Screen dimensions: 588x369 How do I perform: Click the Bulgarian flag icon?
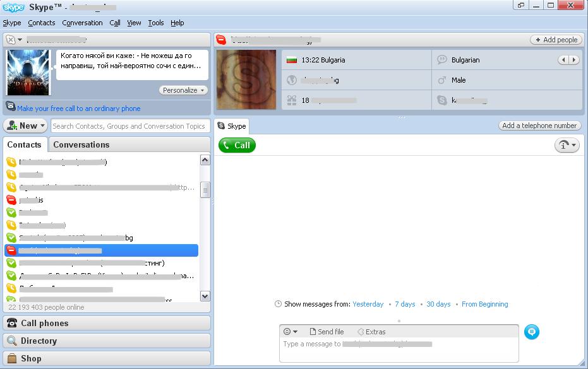pyautogui.click(x=292, y=60)
